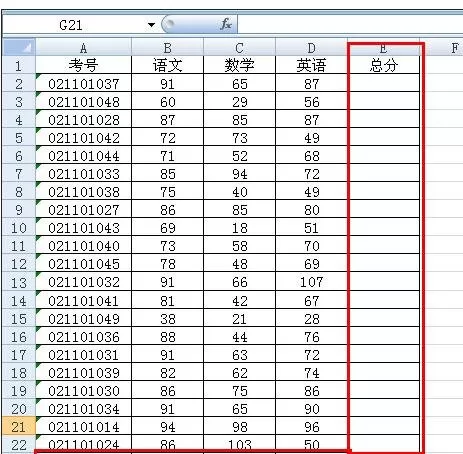Click empty total cell E2 for 021101037
This screenshot has width=463, height=454.
click(x=384, y=83)
